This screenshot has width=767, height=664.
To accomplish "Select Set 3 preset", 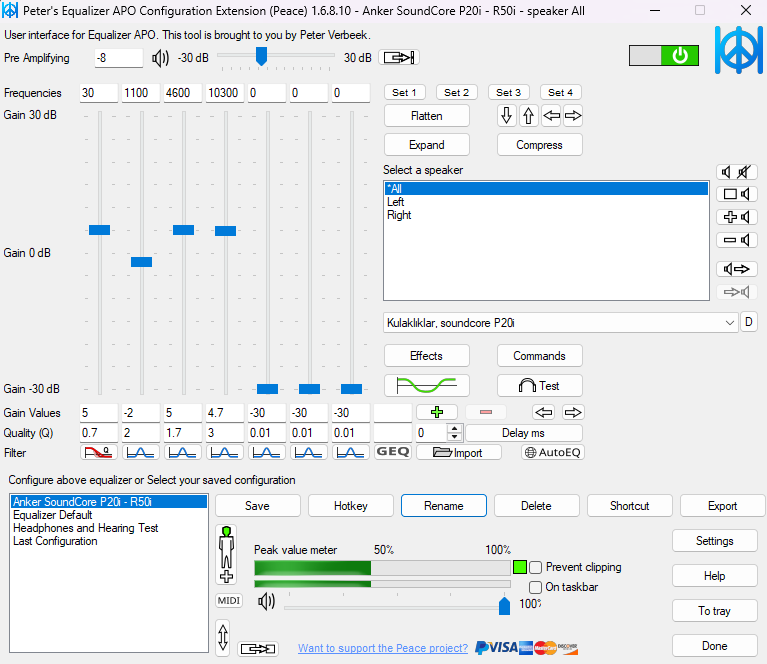I will (508, 92).
